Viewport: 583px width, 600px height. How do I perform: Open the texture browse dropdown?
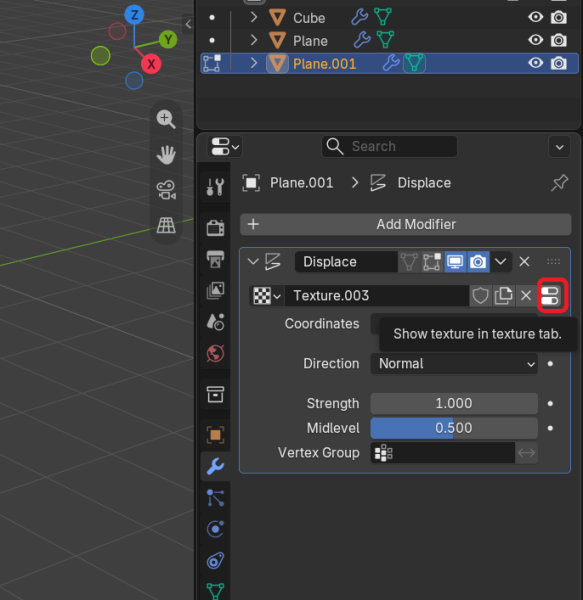[x=267, y=296]
